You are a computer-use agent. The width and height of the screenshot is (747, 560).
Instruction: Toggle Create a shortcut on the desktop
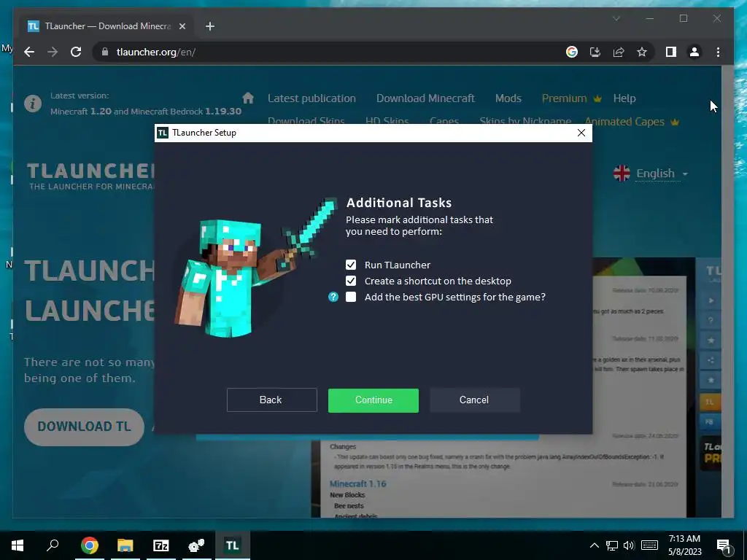[x=351, y=281]
